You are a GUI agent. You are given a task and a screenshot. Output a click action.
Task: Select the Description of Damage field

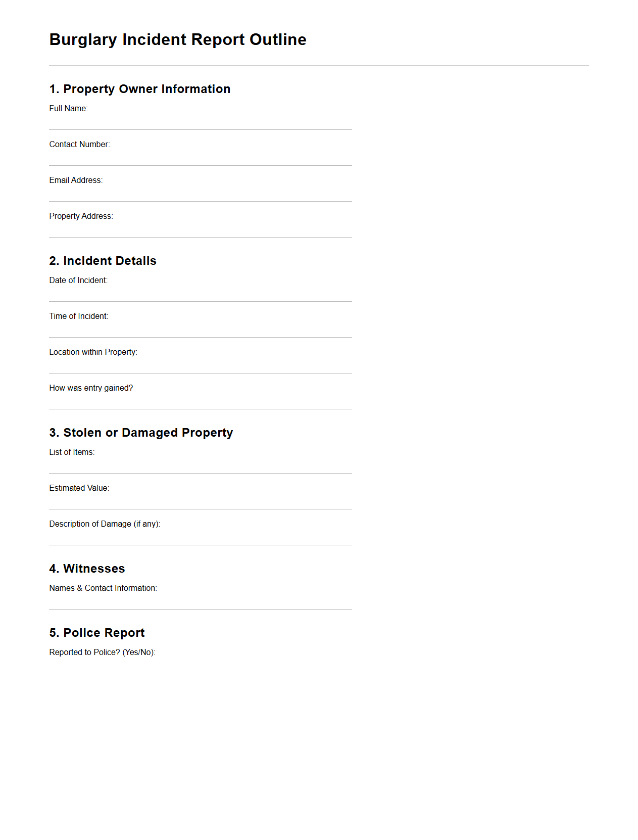[x=200, y=537]
